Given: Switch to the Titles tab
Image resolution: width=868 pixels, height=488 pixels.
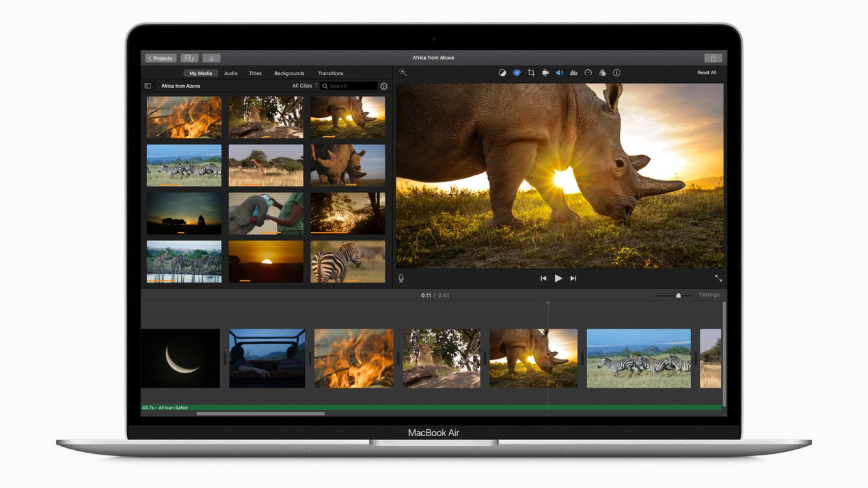Looking at the screenshot, I should (255, 73).
